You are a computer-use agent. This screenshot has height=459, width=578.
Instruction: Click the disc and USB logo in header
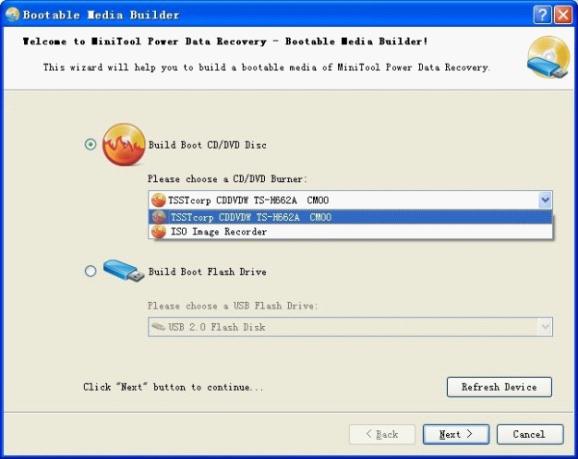[x=549, y=57]
